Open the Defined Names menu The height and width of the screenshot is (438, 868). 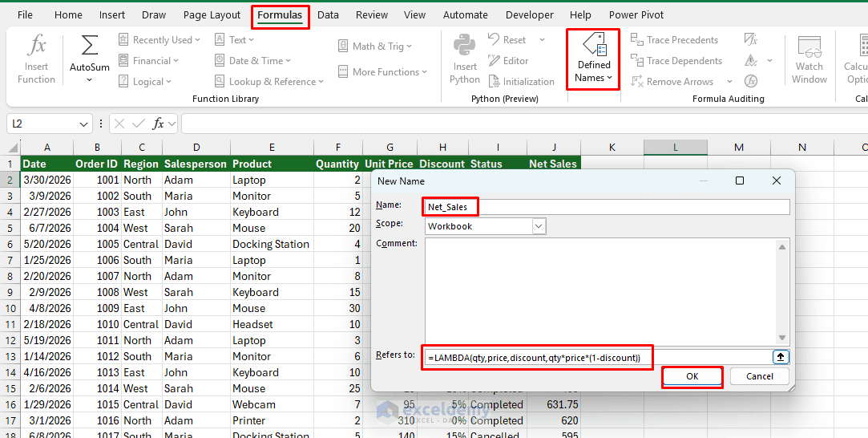coord(593,58)
